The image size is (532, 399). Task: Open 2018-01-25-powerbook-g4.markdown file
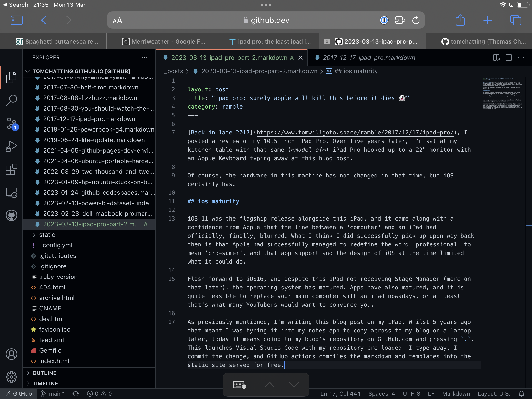[x=89, y=130]
